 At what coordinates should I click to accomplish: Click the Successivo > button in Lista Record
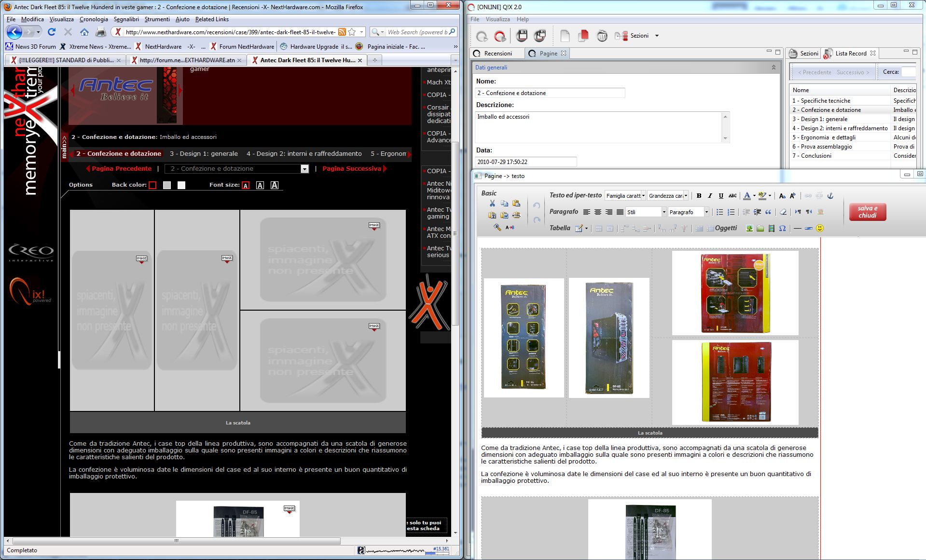pyautogui.click(x=853, y=72)
